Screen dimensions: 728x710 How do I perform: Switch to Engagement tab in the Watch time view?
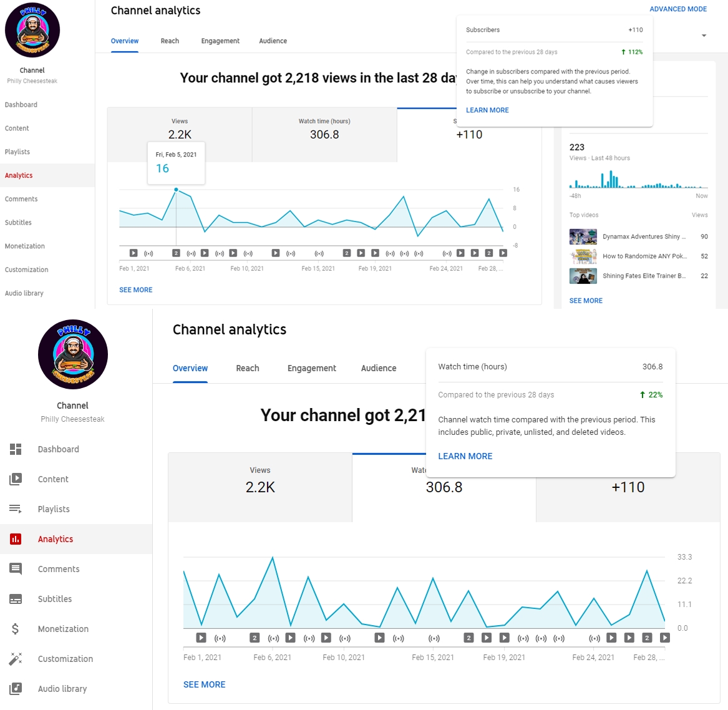click(x=311, y=368)
